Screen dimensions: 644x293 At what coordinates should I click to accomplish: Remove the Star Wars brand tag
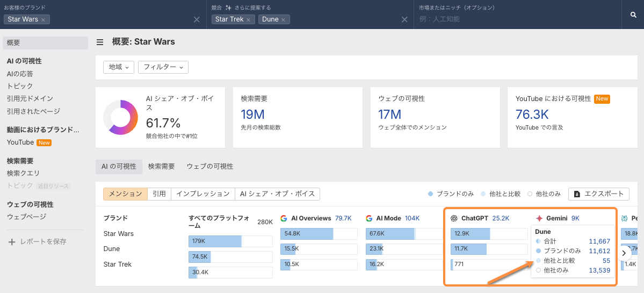pos(43,19)
